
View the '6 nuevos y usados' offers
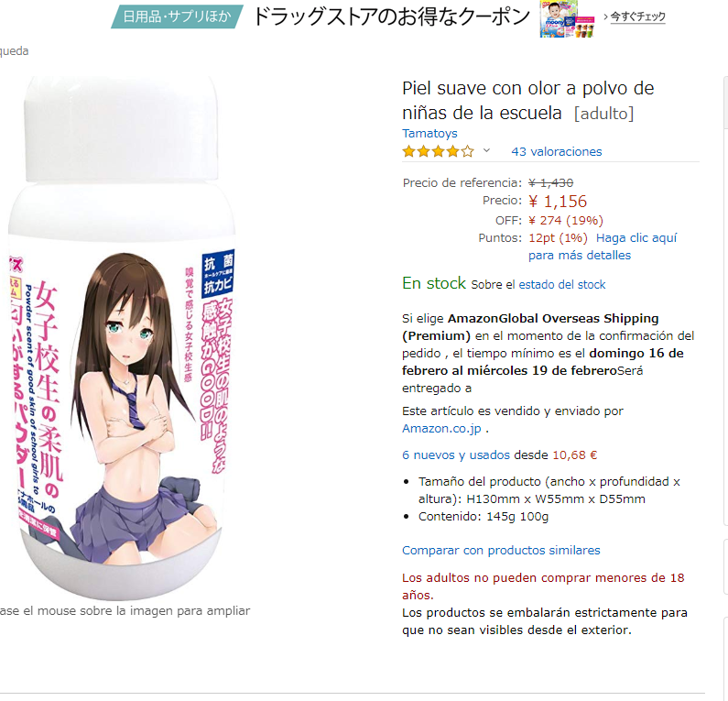coord(456,455)
